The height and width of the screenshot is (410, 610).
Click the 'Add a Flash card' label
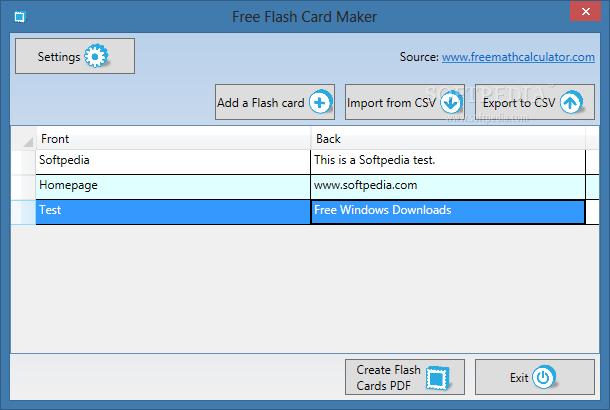[x=261, y=103]
